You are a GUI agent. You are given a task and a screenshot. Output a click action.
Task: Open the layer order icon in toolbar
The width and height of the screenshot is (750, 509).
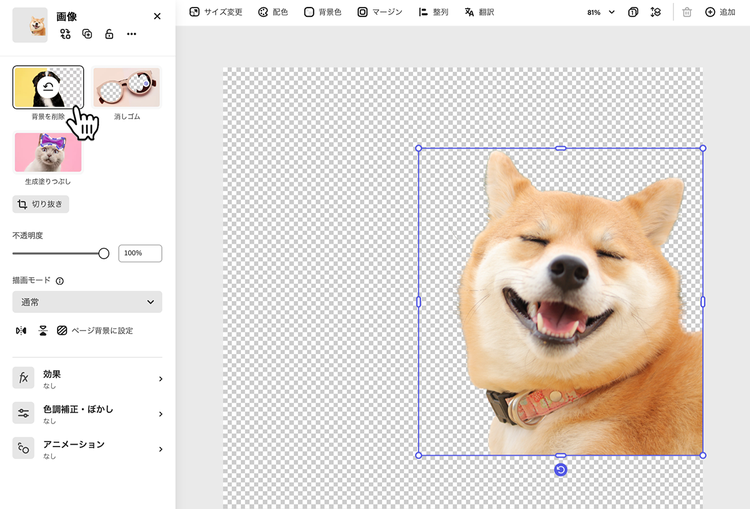tap(655, 12)
